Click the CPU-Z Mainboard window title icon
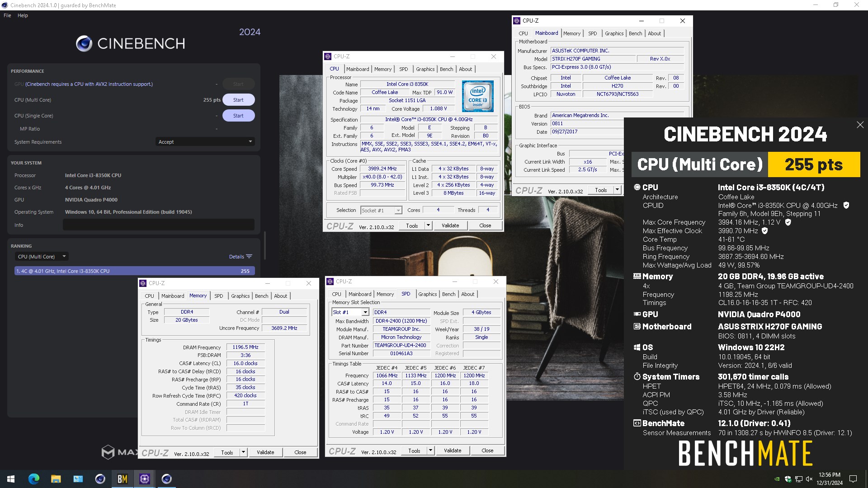 pyautogui.click(x=517, y=21)
